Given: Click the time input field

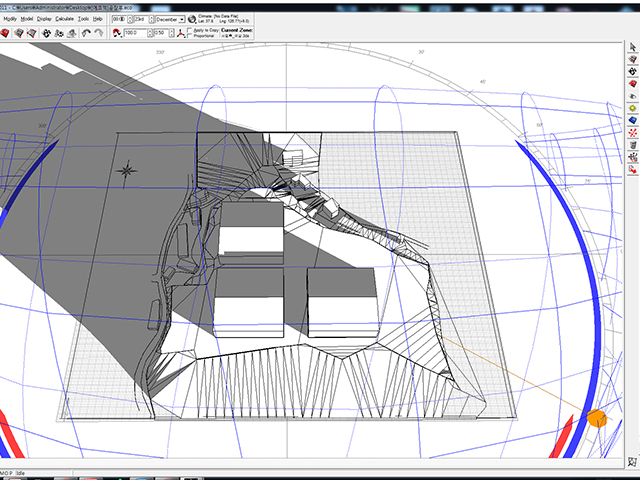Looking at the screenshot, I should [119, 19].
